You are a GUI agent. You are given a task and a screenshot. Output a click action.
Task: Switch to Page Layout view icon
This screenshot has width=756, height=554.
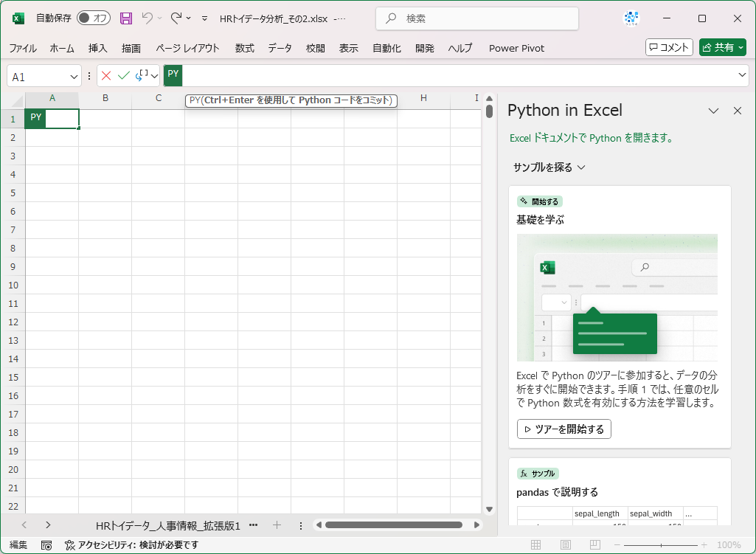tap(566, 545)
